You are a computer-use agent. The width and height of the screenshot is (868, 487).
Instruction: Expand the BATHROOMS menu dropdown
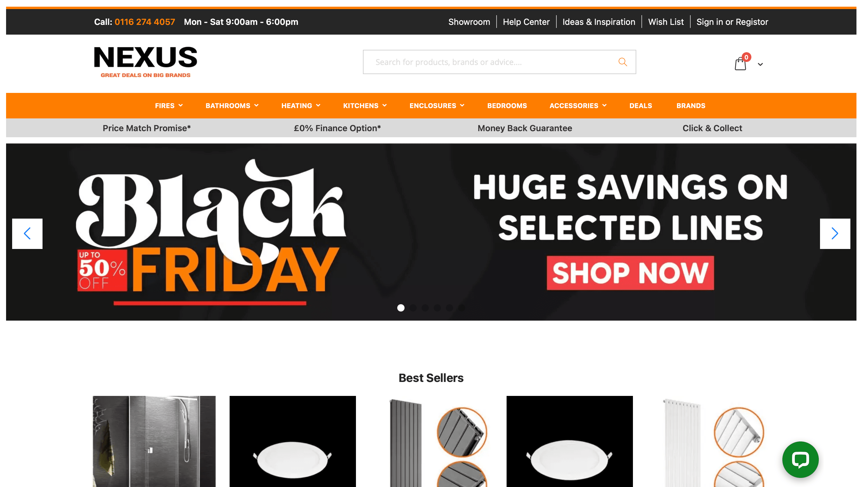point(232,105)
